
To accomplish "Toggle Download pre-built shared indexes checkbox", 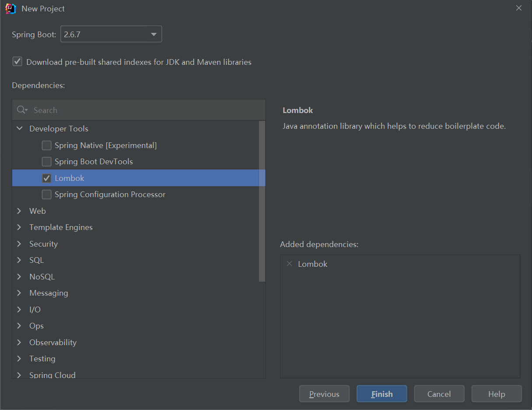I will [17, 62].
